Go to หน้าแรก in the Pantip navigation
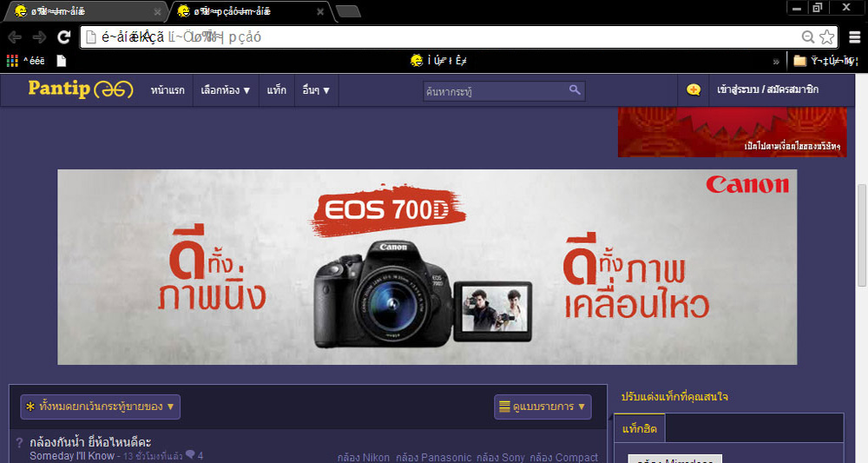868x463 pixels. 168,89
